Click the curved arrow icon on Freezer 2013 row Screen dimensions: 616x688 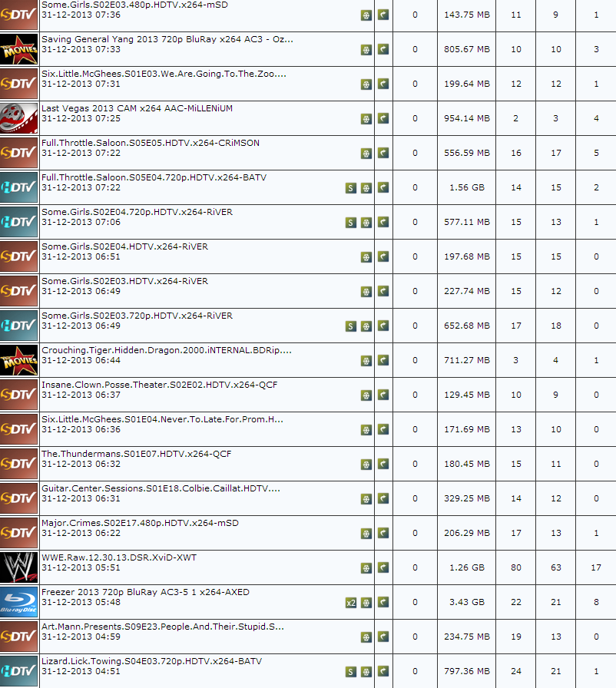(x=383, y=602)
